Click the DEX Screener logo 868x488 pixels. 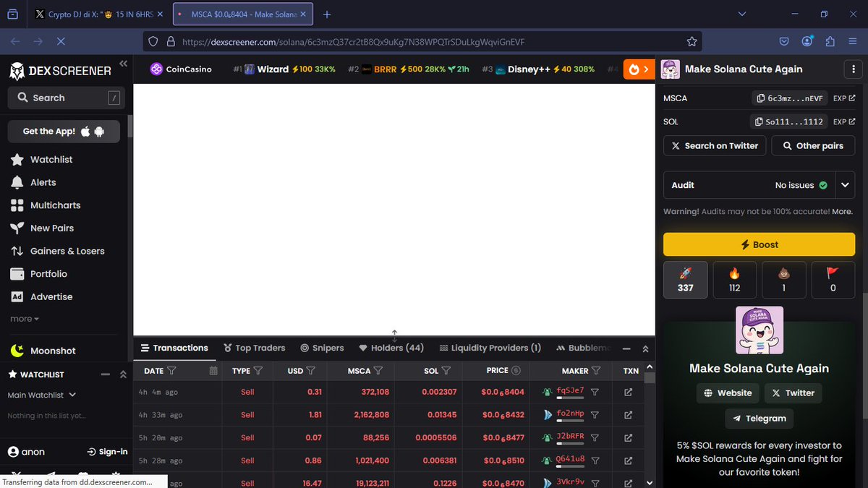click(61, 71)
